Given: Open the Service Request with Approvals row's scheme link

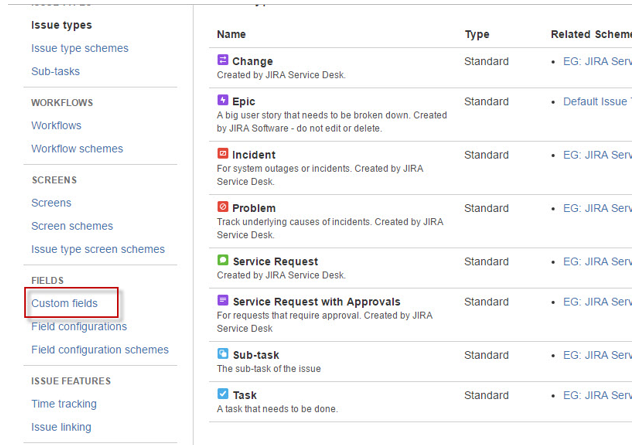Looking at the screenshot, I should coord(597,302).
